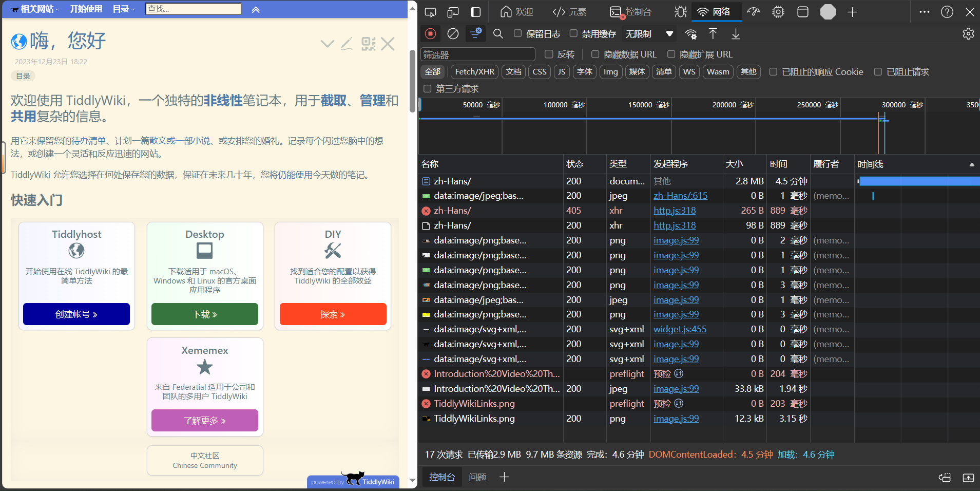Viewport: 980px width, 491px height.
Task: Import HAR file with up arrow
Action: click(713, 34)
